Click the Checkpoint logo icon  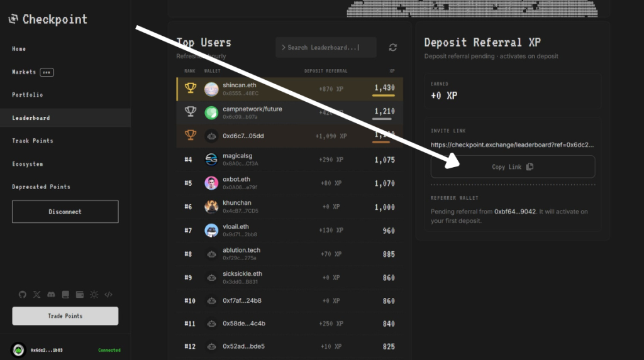point(14,19)
